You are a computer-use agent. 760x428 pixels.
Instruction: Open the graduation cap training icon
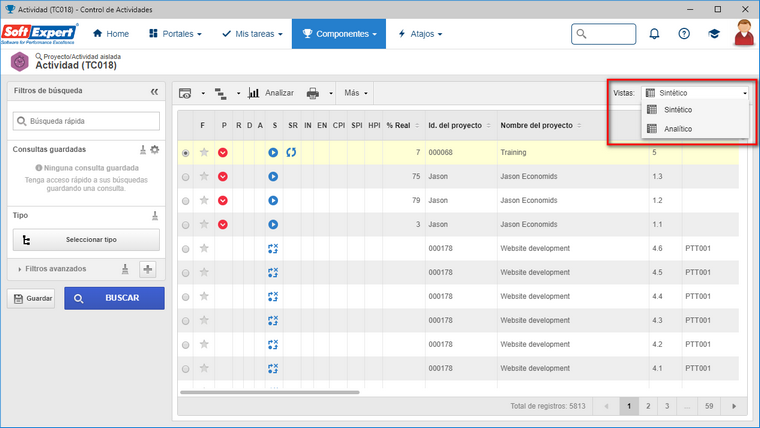(713, 34)
